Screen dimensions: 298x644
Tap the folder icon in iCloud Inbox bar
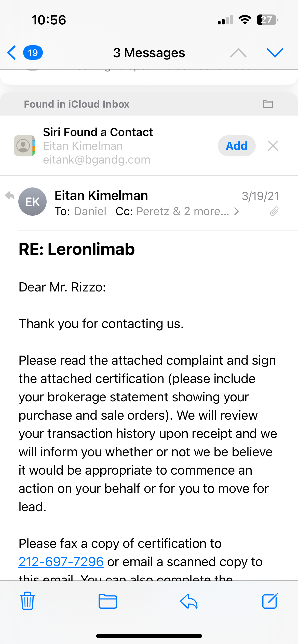pos(268,104)
